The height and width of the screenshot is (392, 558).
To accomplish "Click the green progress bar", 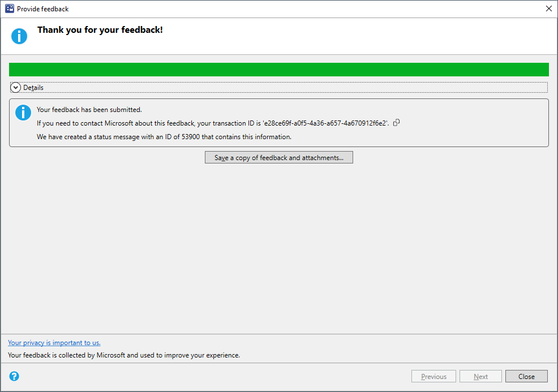I will pyautogui.click(x=278, y=69).
